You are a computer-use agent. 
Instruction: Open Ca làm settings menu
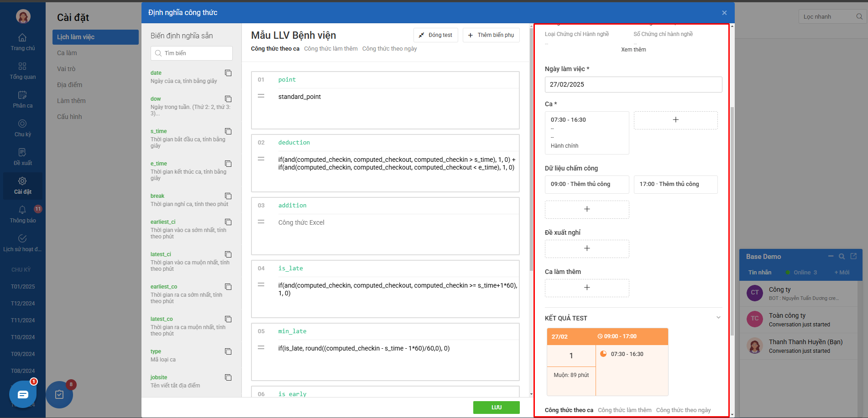click(x=67, y=53)
